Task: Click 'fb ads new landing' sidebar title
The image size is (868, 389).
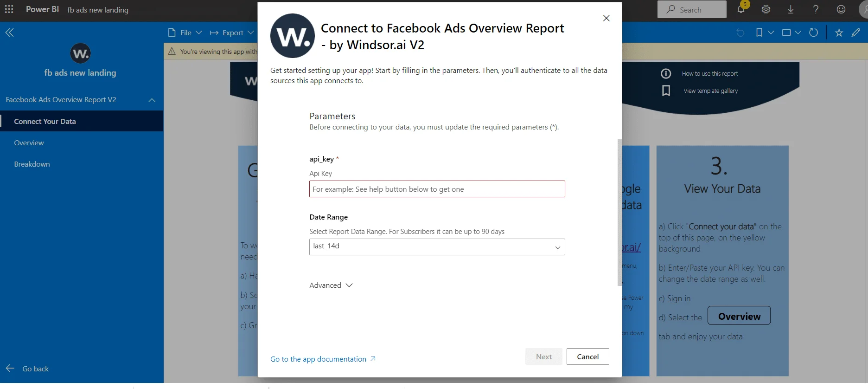Action: pos(80,72)
